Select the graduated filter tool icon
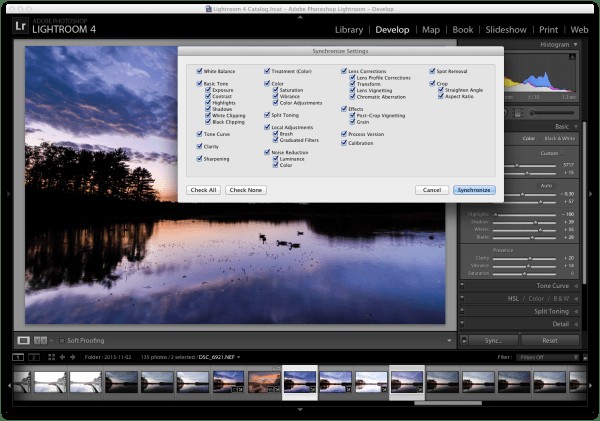The width and height of the screenshot is (600, 421). 518,113
